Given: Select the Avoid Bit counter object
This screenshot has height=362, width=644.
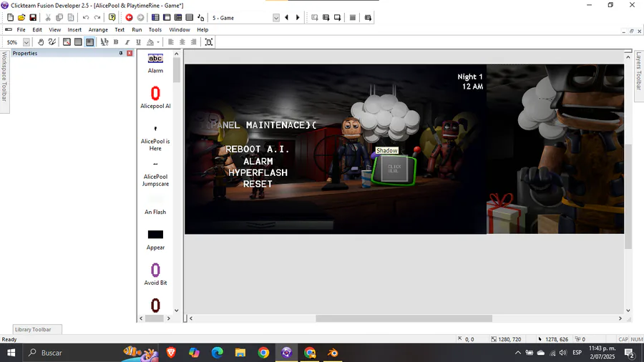Looking at the screenshot, I should [x=155, y=274].
